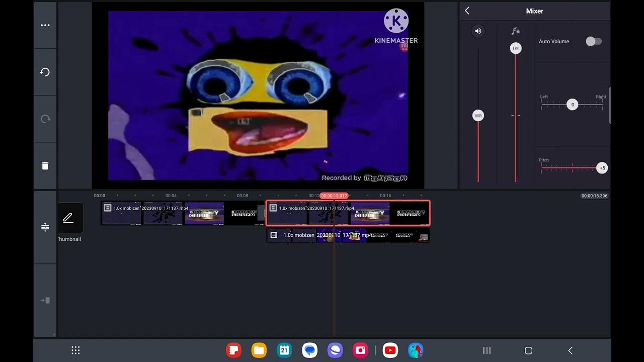Show recent apps with three-lines button

tap(487, 350)
